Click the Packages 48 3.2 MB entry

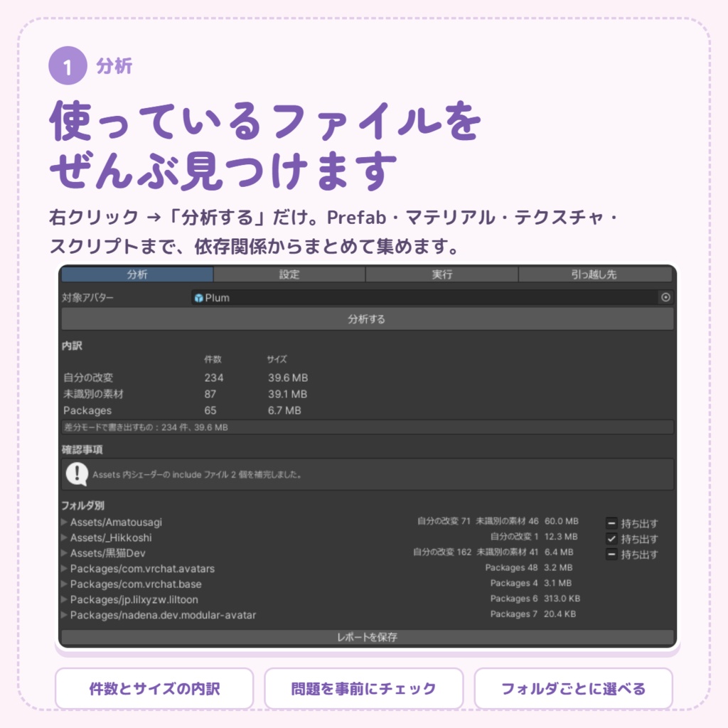click(x=529, y=567)
